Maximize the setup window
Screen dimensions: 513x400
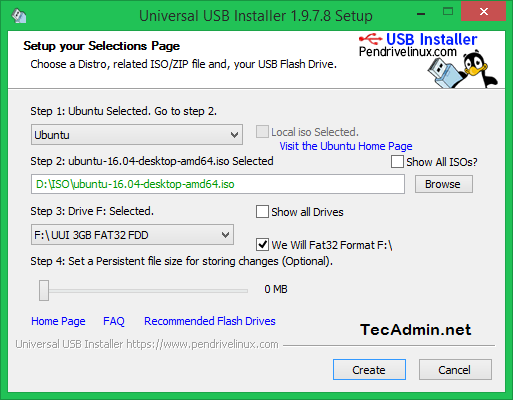(448, 12)
